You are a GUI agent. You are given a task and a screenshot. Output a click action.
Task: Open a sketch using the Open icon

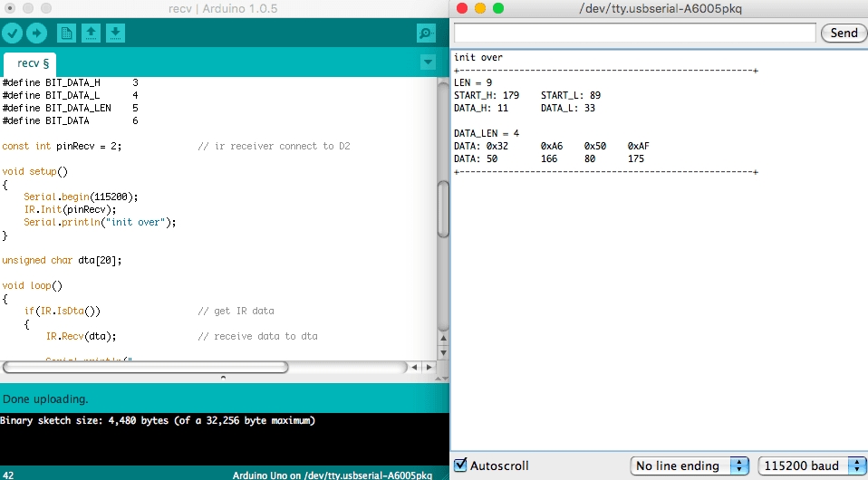click(91, 34)
